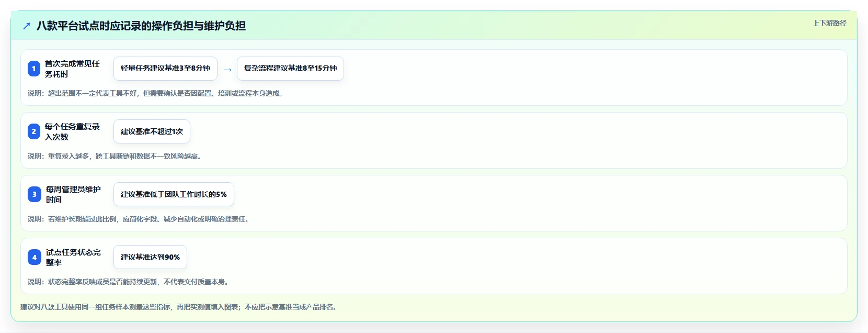The image size is (868, 333).
Task: Click the label 试点任务状态完整率
Action: coord(73,257)
